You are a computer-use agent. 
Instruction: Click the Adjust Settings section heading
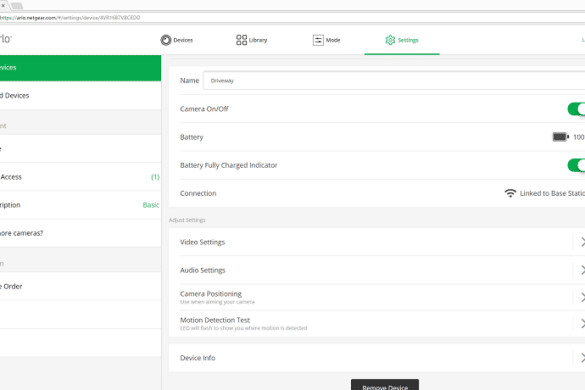pyautogui.click(x=187, y=220)
